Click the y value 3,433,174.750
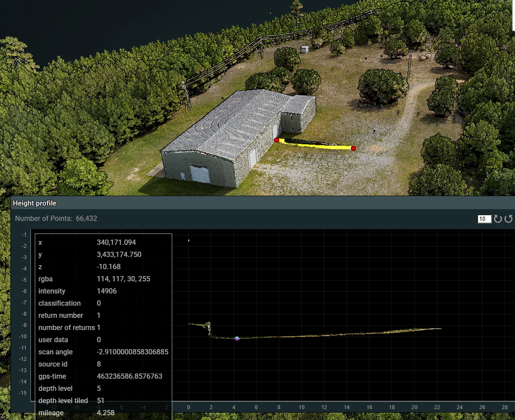515x420 pixels. (x=119, y=254)
